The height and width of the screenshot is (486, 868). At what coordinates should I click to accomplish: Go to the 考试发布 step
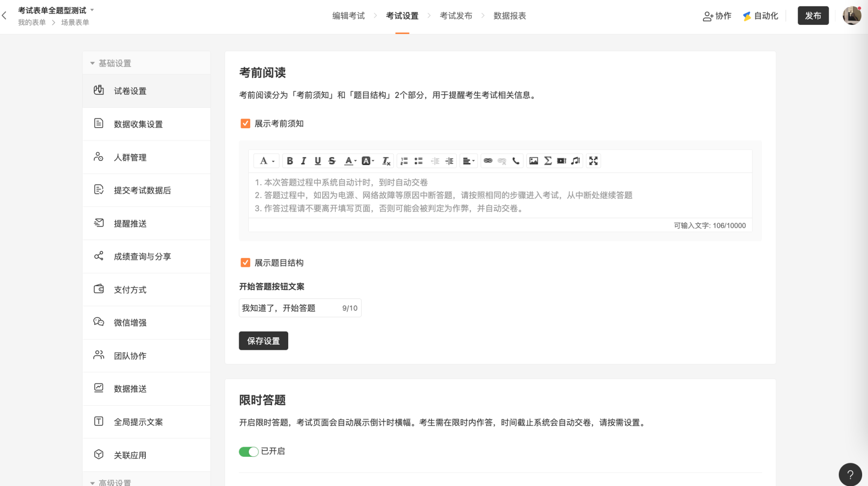point(456,16)
